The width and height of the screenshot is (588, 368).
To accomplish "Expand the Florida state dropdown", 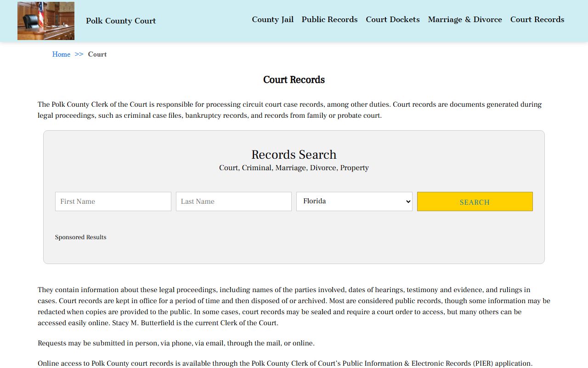I will [354, 201].
